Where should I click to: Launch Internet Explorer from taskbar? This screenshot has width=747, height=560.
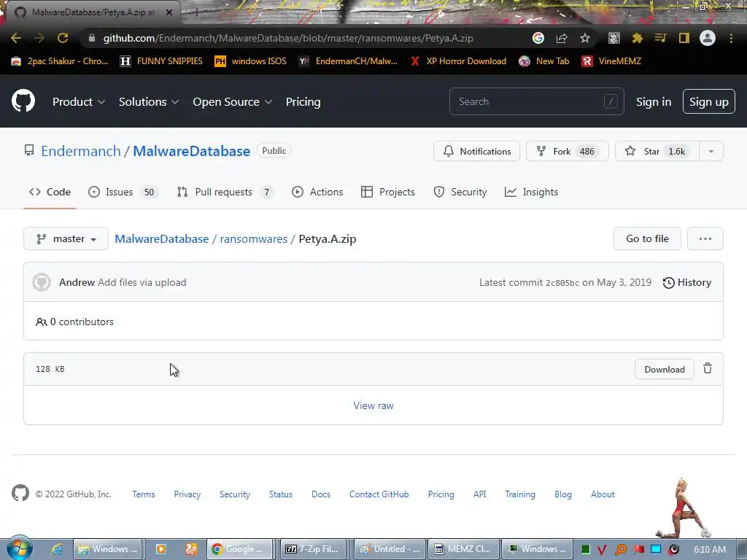pos(57,549)
